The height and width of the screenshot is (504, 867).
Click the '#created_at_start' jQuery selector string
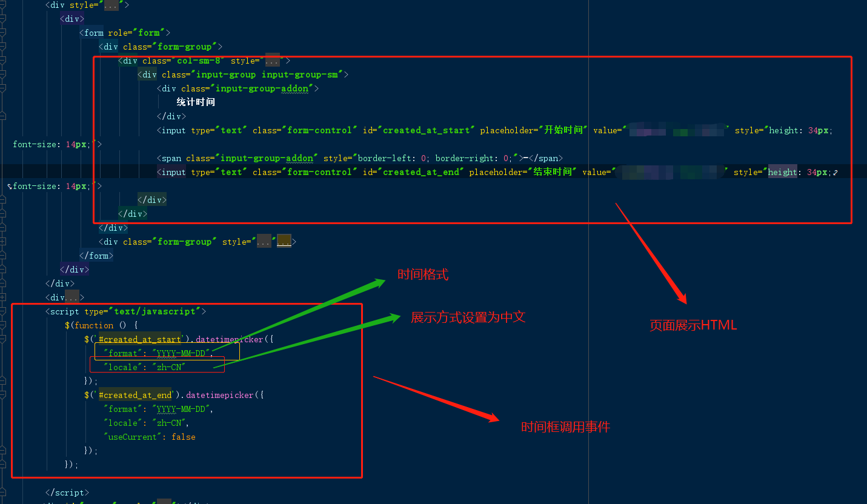[x=140, y=339]
